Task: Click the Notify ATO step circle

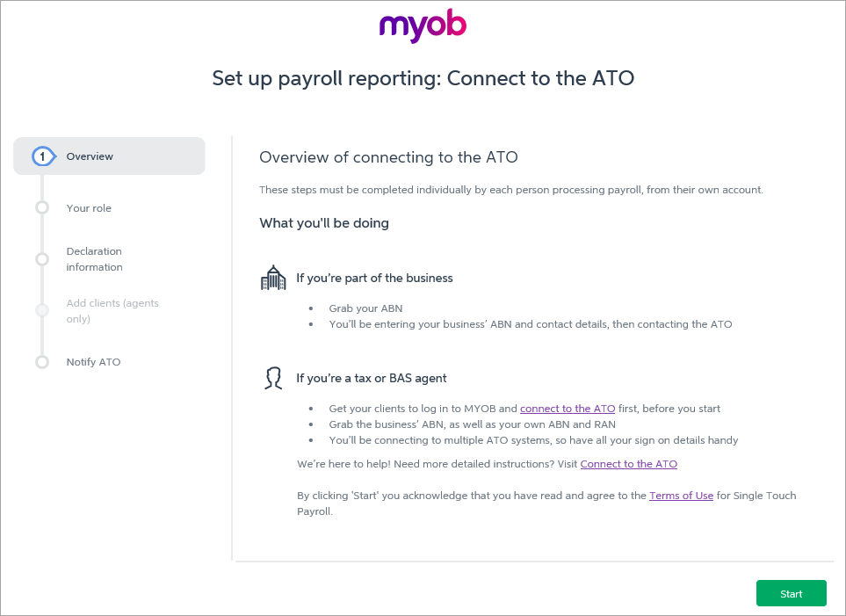Action: 42,362
